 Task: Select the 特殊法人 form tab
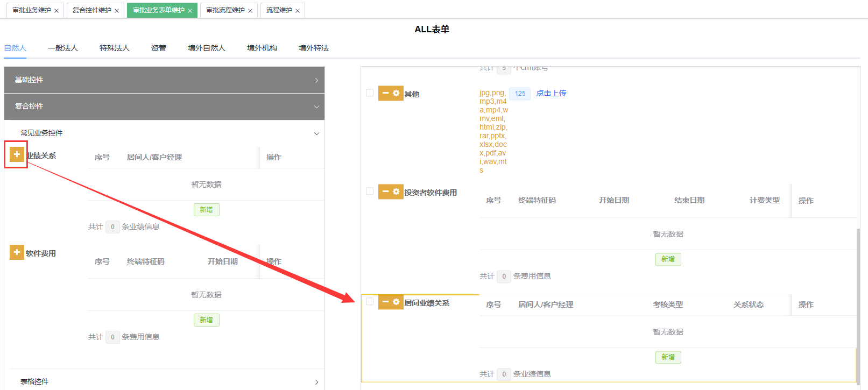[115, 48]
